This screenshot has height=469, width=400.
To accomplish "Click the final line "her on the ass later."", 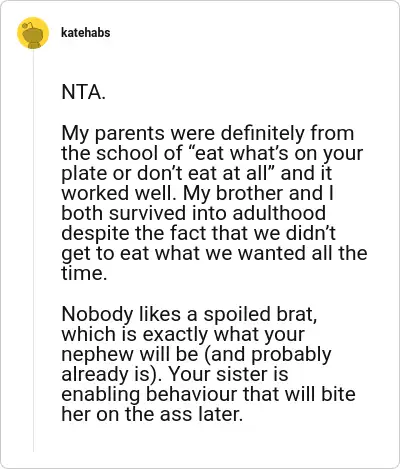I will pos(152,414).
